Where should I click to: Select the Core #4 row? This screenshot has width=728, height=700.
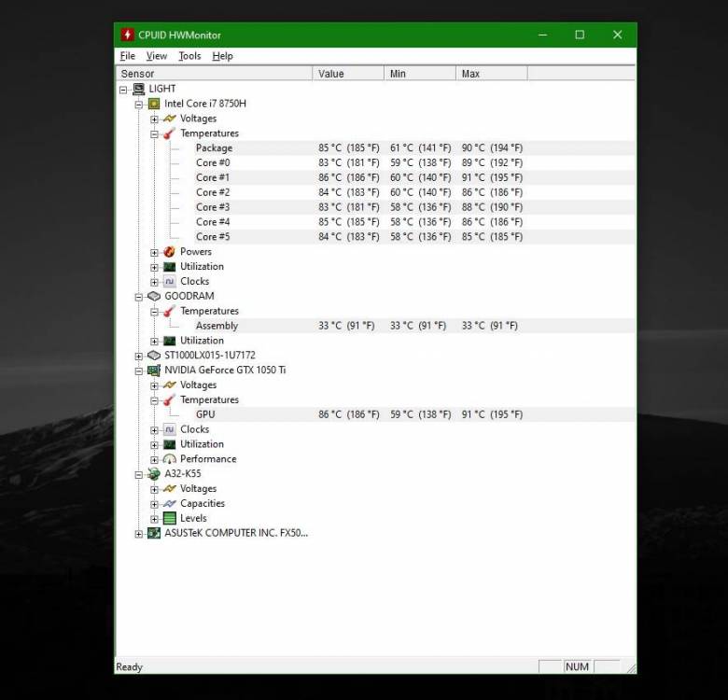(x=414, y=222)
